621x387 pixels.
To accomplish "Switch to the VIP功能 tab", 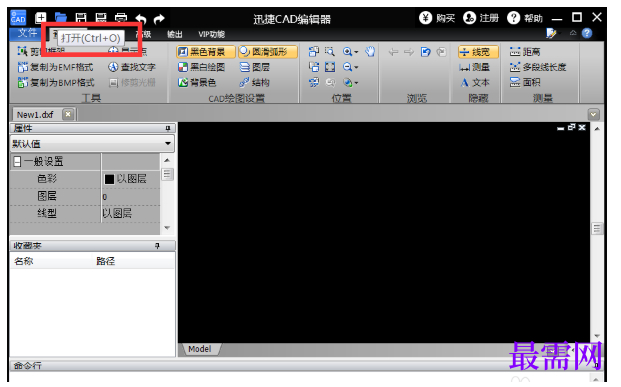I will pyautogui.click(x=211, y=34).
